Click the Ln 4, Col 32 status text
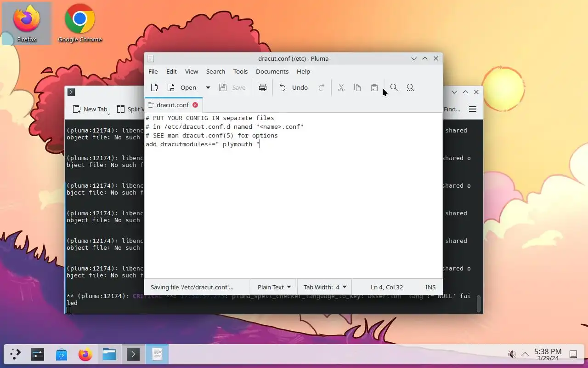This screenshot has width=588, height=368. (387, 287)
